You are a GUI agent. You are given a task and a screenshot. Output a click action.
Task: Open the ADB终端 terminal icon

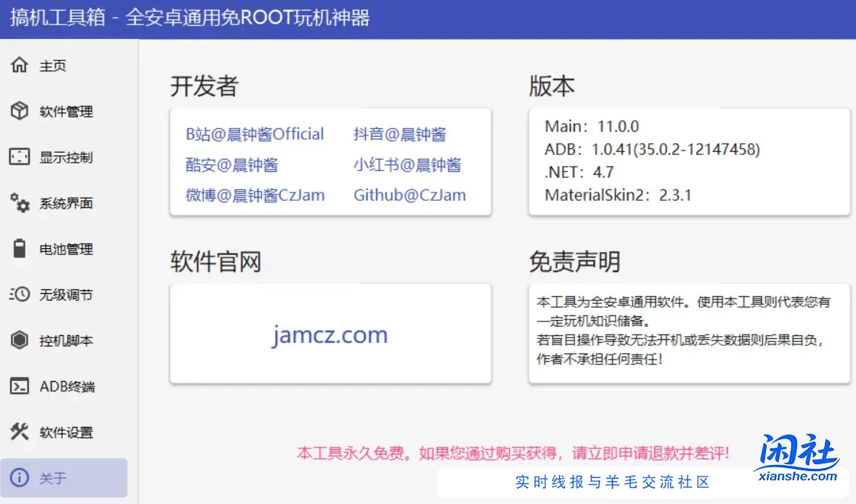pos(21,386)
